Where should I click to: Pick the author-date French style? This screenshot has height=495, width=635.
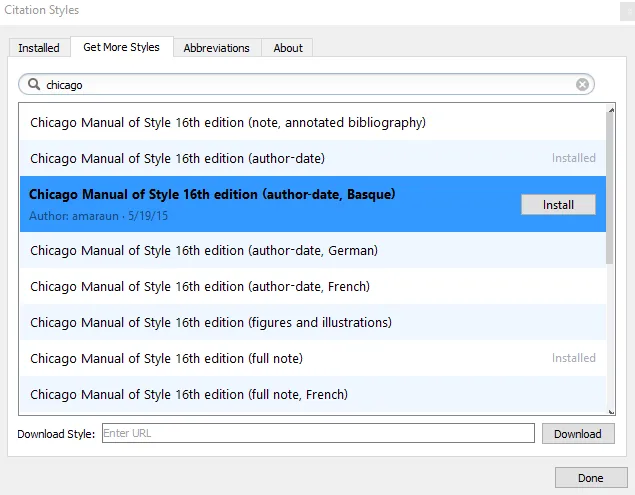200,286
